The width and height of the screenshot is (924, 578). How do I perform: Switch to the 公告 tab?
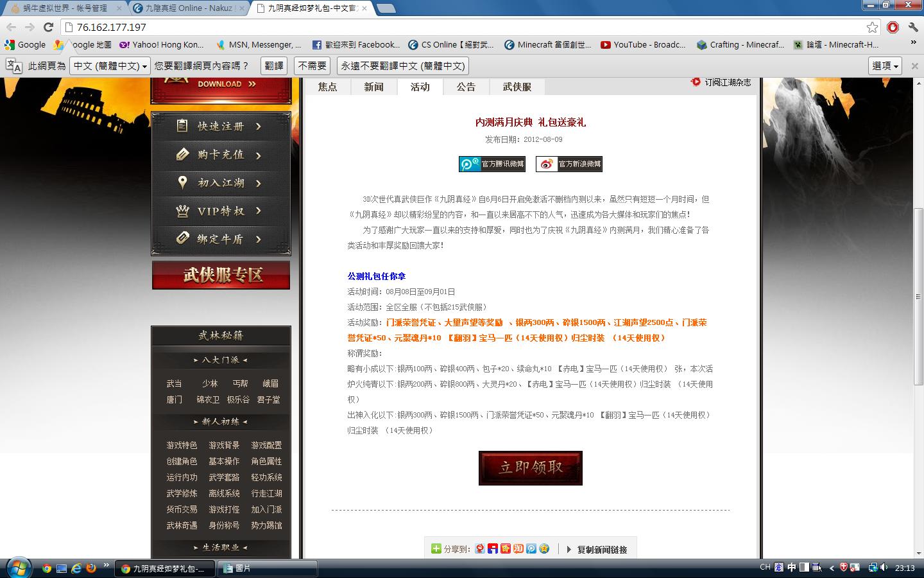coord(466,87)
